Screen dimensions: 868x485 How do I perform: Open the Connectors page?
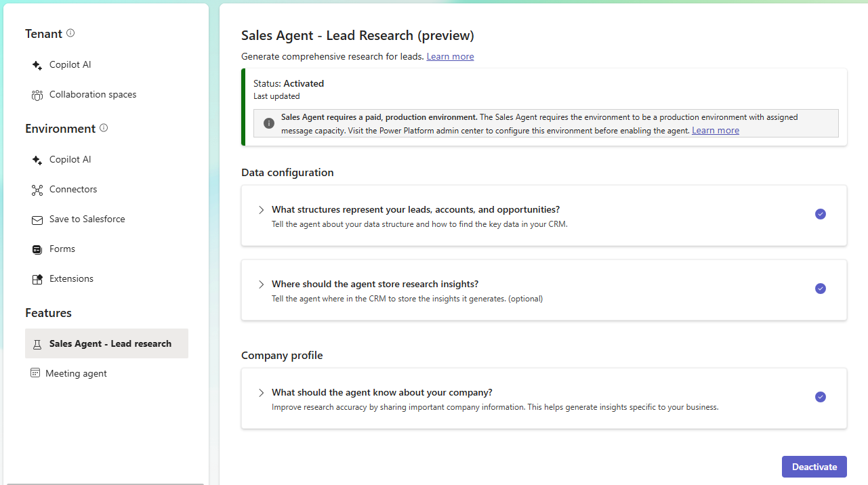[x=73, y=190]
